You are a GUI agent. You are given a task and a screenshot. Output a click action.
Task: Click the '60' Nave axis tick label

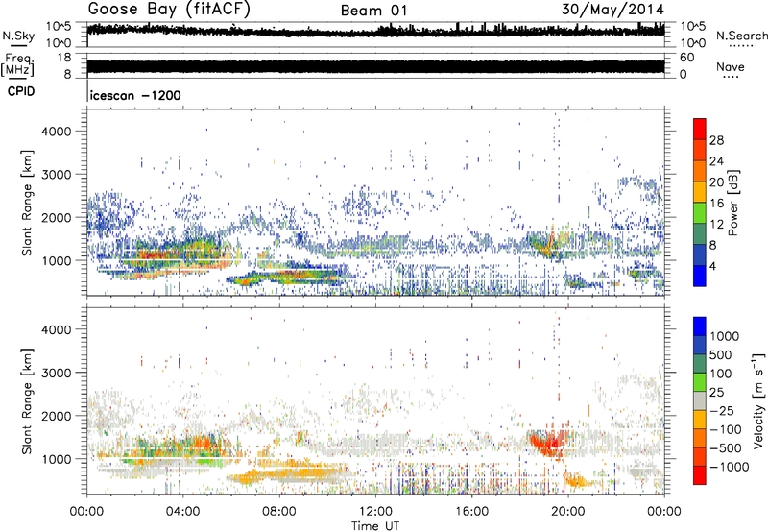pyautogui.click(x=686, y=58)
